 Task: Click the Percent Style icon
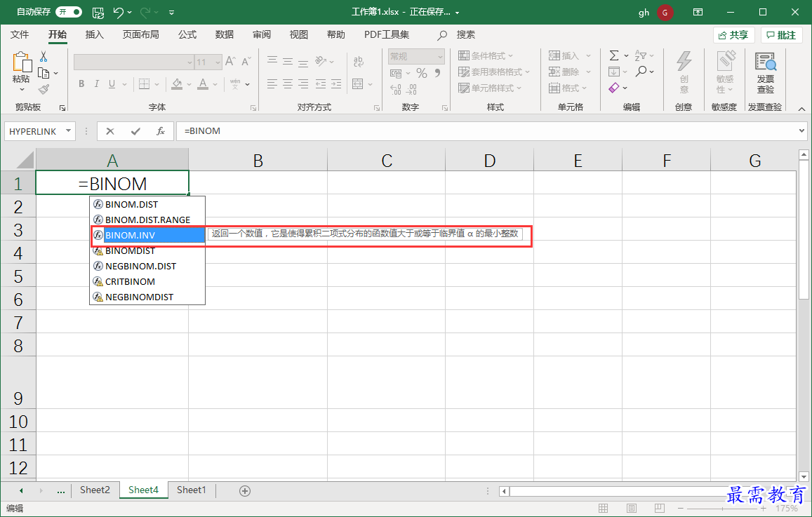(422, 74)
